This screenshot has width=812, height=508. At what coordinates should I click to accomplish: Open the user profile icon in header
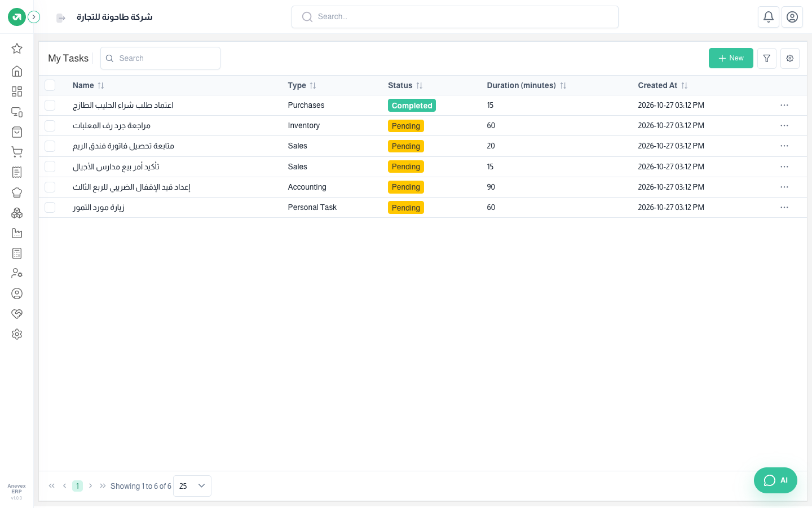(792, 17)
